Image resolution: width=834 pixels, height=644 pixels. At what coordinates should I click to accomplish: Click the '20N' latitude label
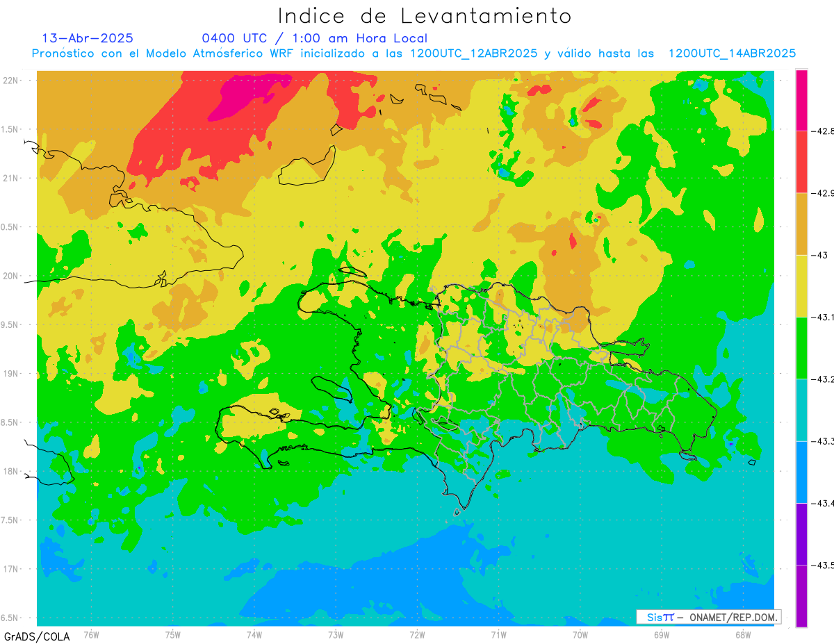point(10,276)
